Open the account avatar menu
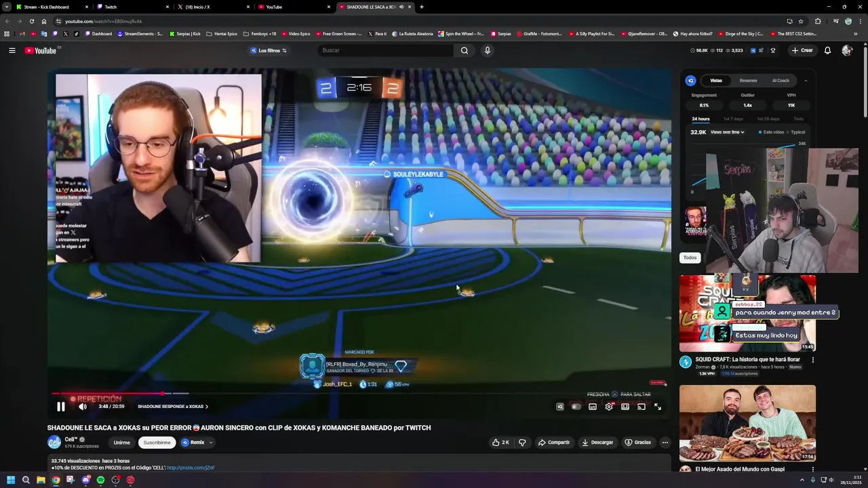868x488 pixels. pos(847,50)
